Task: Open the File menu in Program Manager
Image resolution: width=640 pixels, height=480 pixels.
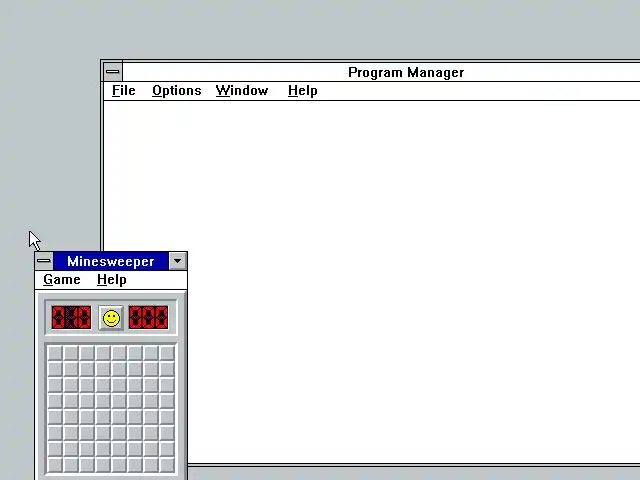Action: tap(124, 91)
